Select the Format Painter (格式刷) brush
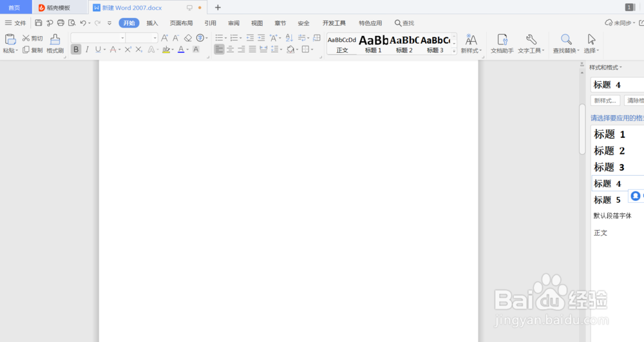 55,44
